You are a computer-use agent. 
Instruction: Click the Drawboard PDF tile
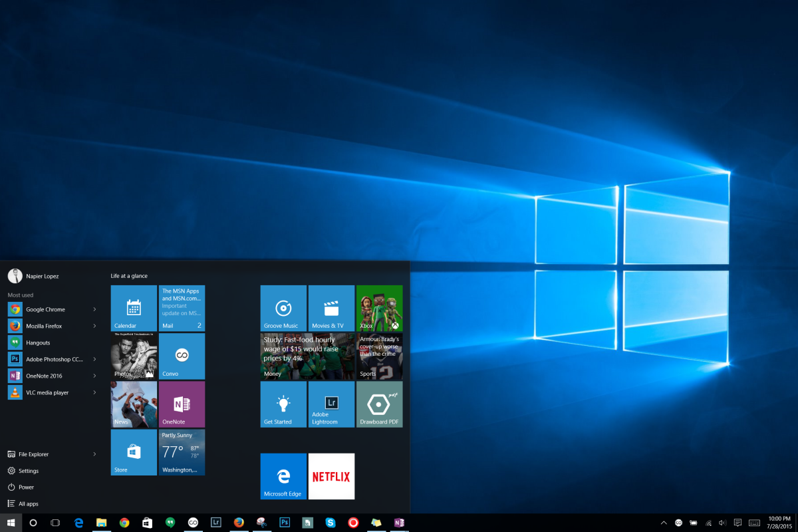tap(379, 404)
